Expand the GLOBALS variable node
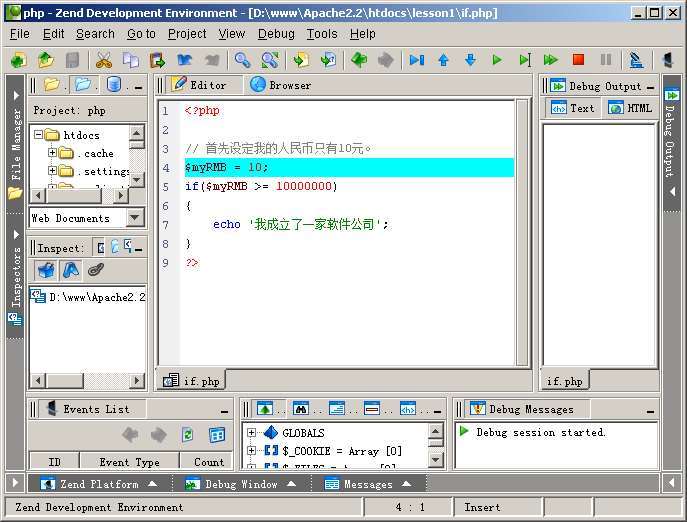The image size is (687, 522). 251,433
